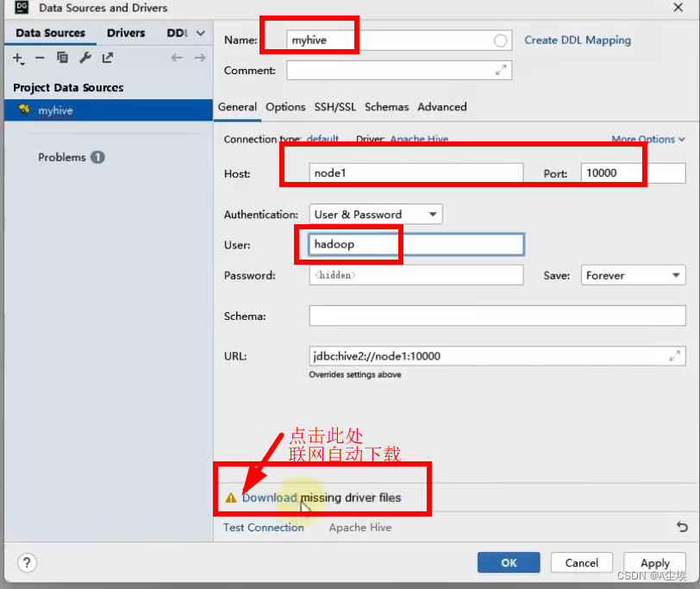The image size is (700, 589).
Task: Expand the URL field editor
Action: point(674,356)
